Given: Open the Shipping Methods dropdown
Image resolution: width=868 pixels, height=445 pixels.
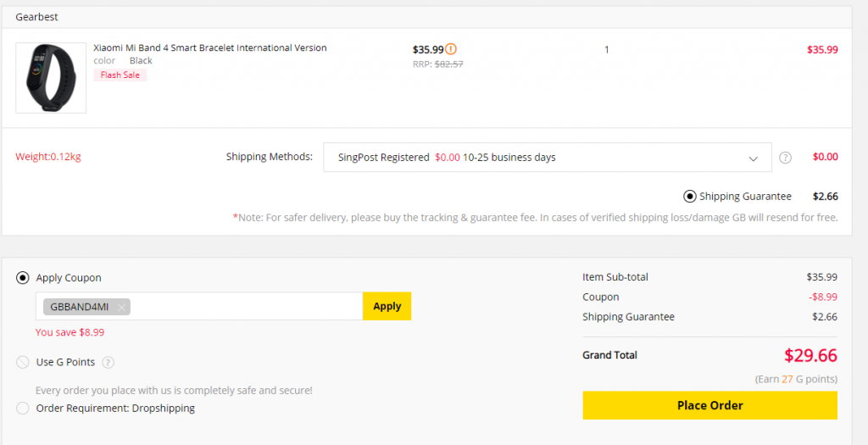Looking at the screenshot, I should tap(547, 158).
